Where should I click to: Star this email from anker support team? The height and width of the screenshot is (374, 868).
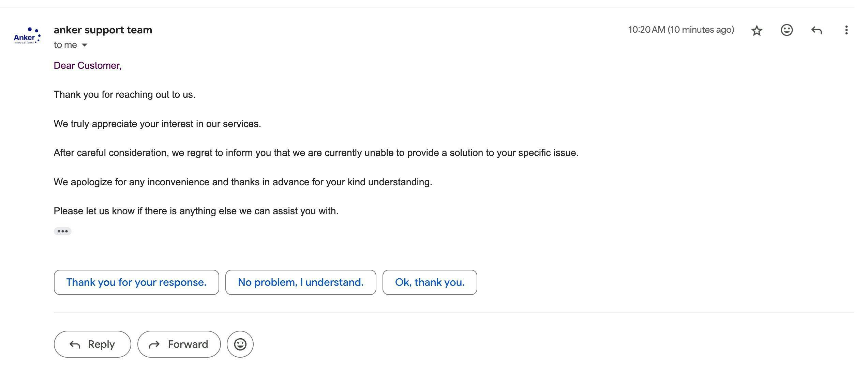(x=757, y=30)
